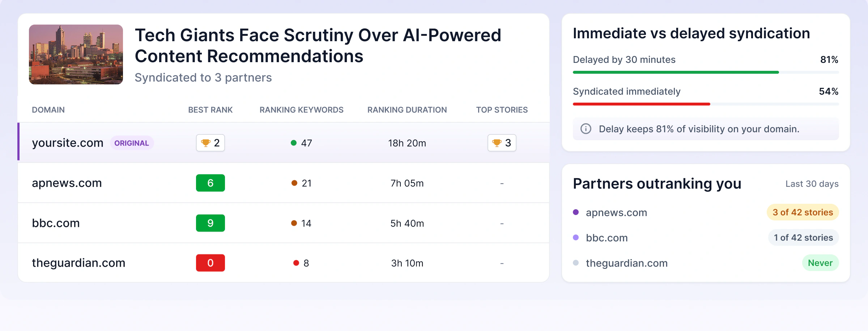
Task: Click 'Syndicated to 3 partners' subtitle
Action: click(203, 78)
